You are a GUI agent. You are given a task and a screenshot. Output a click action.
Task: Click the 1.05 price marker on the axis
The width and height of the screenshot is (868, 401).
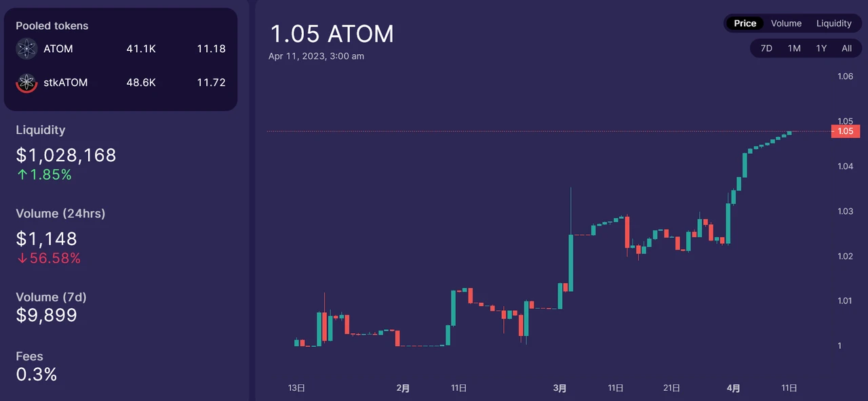(x=845, y=131)
